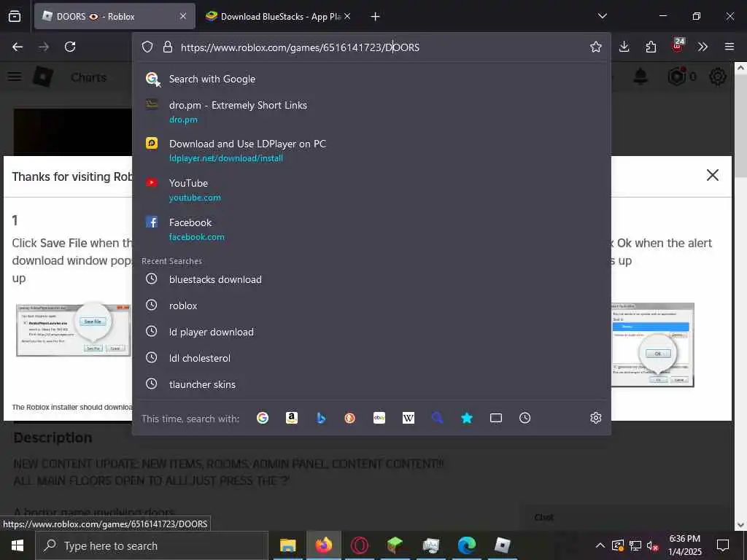Select recent search roblox
The width and height of the screenshot is (747, 560).
coord(371,306)
